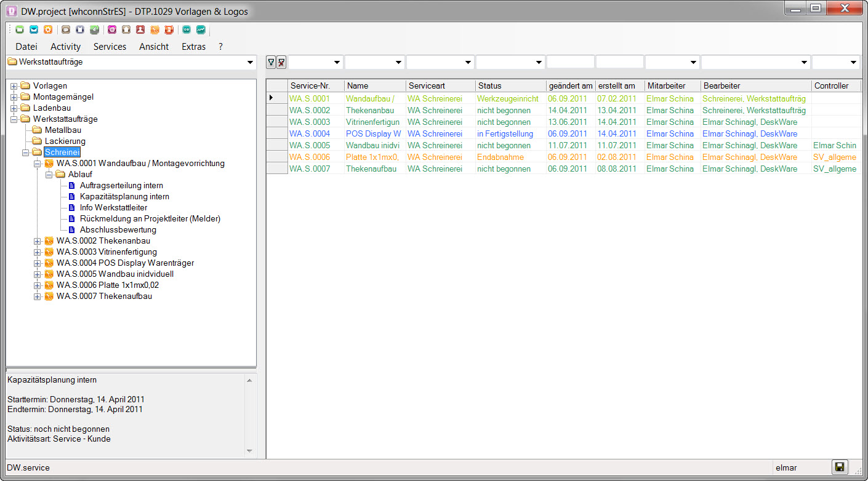Click folder icon of Lackierung

point(37,141)
